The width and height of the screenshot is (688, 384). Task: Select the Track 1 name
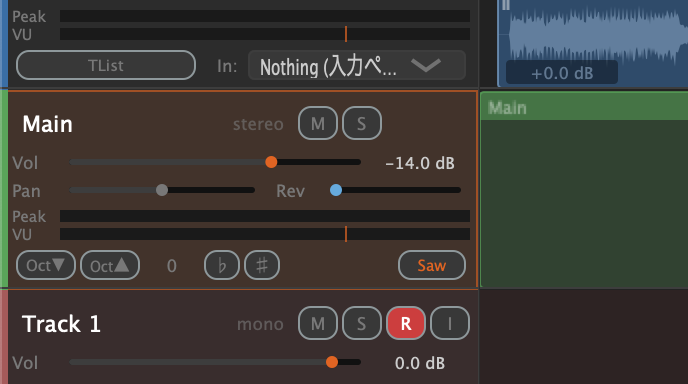[61, 324]
